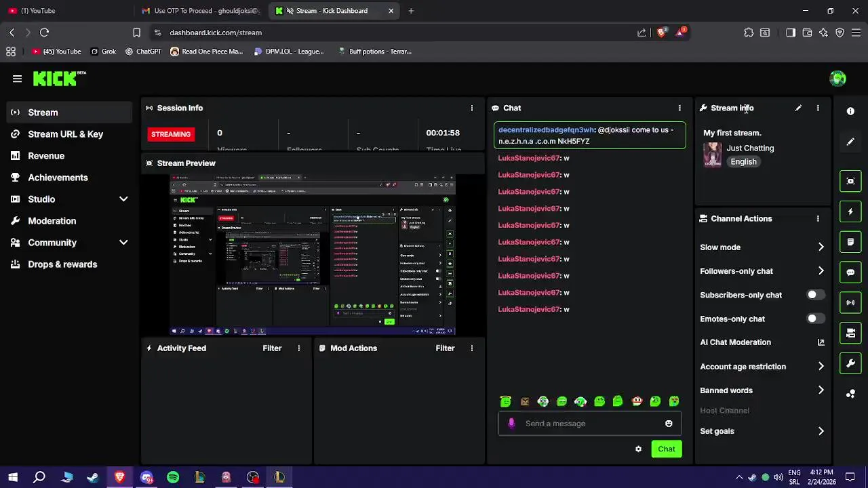Insert the red mushroom-cap emote
The height and width of the screenshot is (488, 868).
(x=637, y=401)
